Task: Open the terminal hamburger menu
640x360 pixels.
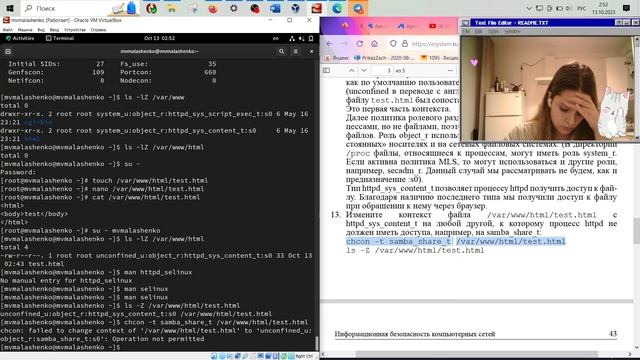Action: pos(296,51)
